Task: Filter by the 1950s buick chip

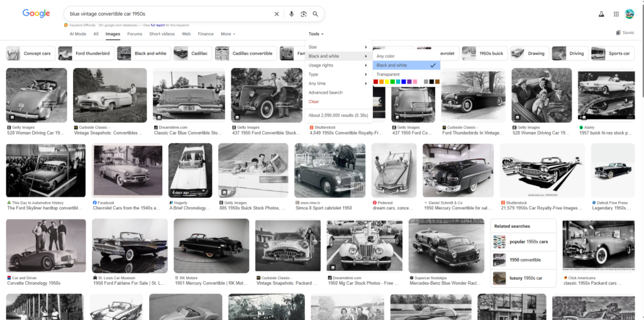Action: [484, 53]
